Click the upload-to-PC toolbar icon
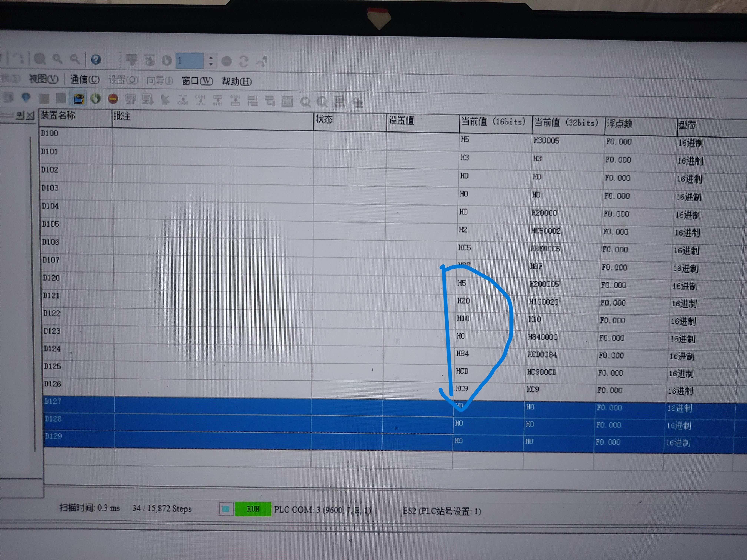This screenshot has width=747, height=560. pyautogui.click(x=130, y=99)
